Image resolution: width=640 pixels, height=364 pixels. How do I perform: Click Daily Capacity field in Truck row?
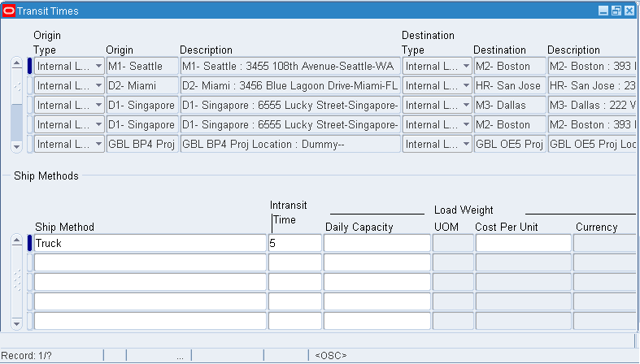coord(377,243)
